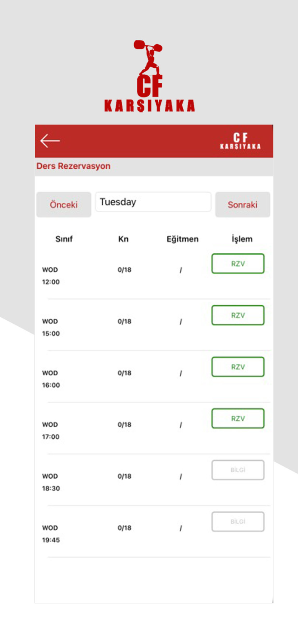
Task: Reserve the 12:00 WOD class
Action: (x=238, y=264)
